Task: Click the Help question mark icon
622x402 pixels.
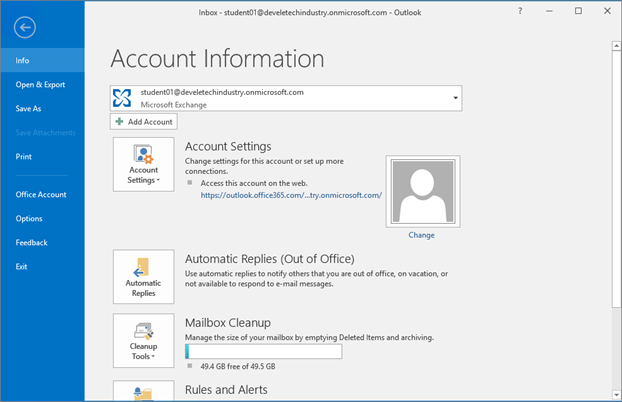Action: click(520, 11)
